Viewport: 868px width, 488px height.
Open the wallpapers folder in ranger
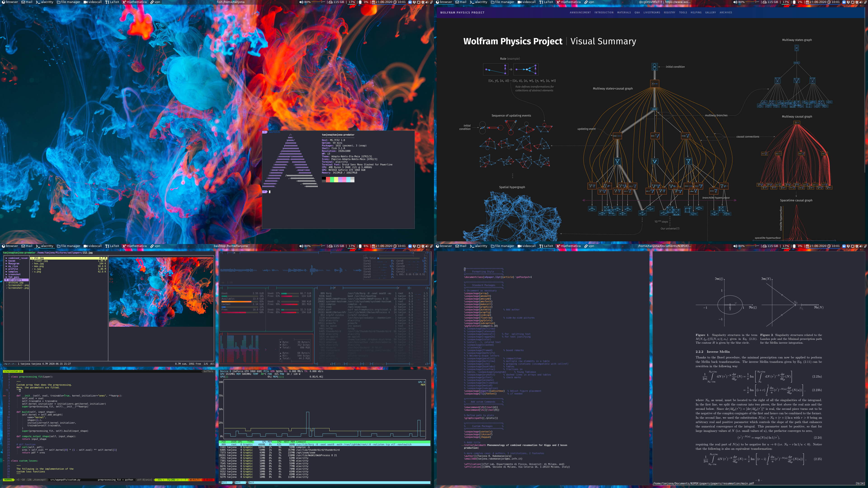(15, 280)
